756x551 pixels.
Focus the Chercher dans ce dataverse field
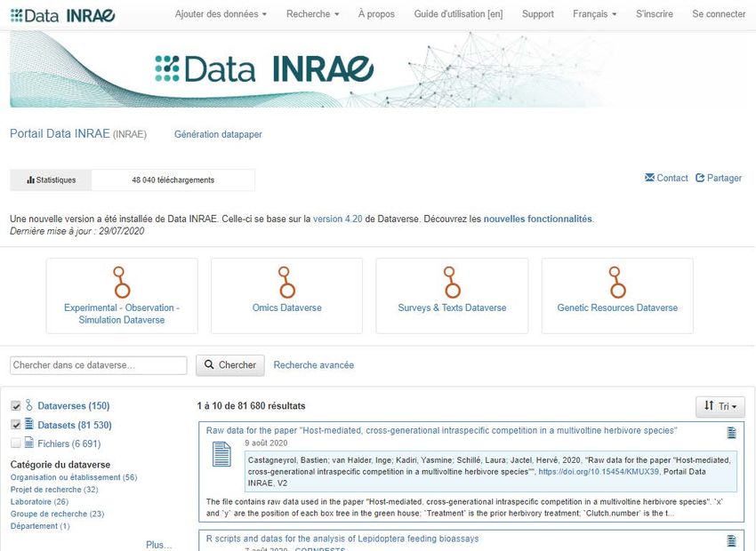click(99, 365)
